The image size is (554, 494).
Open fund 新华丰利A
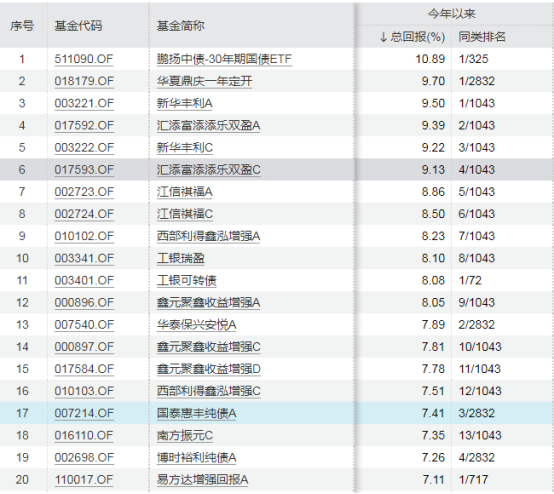point(185,103)
